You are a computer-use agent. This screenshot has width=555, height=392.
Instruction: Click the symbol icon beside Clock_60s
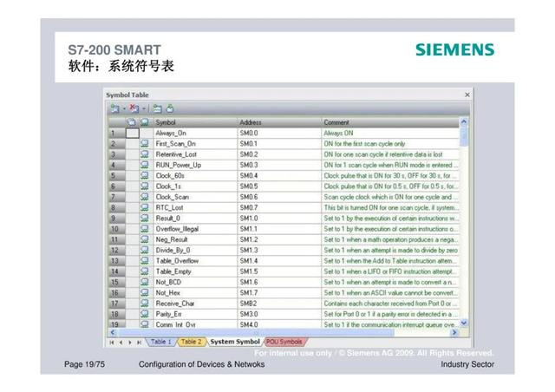[x=145, y=175]
